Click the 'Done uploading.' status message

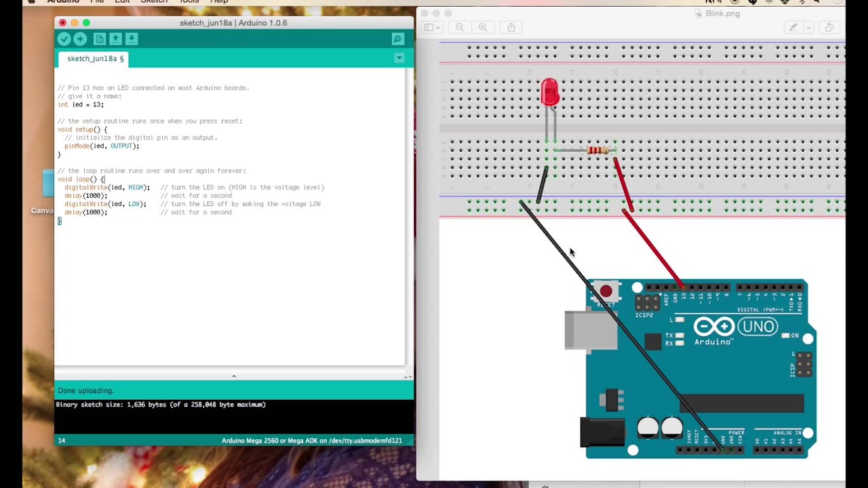click(x=86, y=390)
